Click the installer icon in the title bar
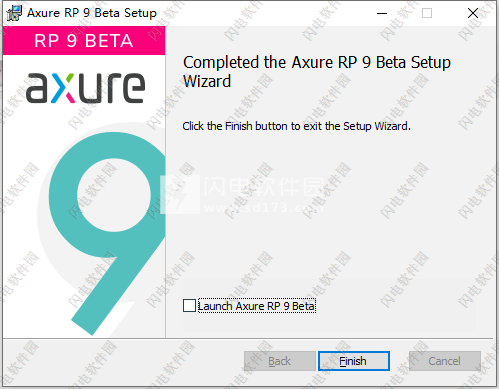Image resolution: width=499 pixels, height=389 pixels. tap(14, 13)
